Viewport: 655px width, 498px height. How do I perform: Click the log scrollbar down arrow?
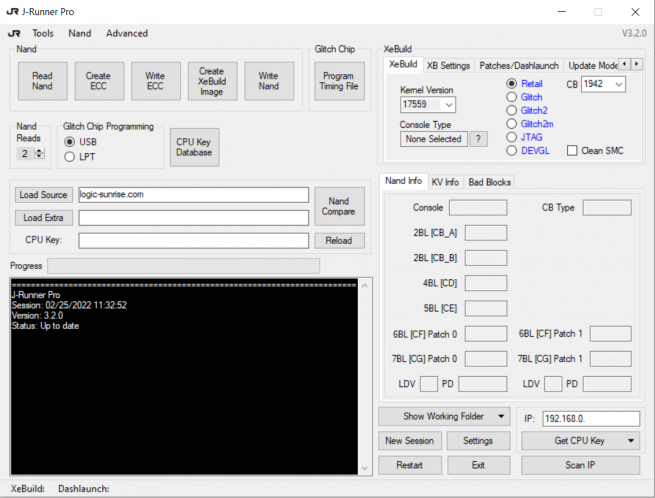pyautogui.click(x=365, y=468)
